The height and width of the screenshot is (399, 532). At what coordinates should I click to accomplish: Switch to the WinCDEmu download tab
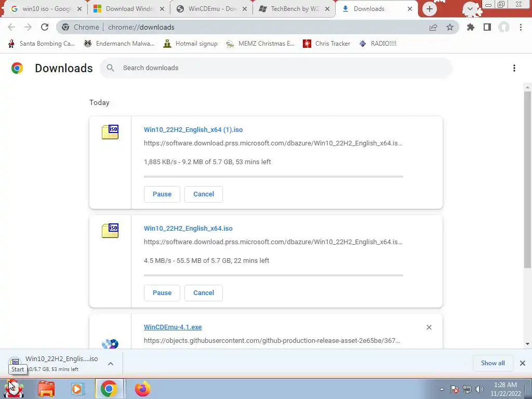[211, 9]
